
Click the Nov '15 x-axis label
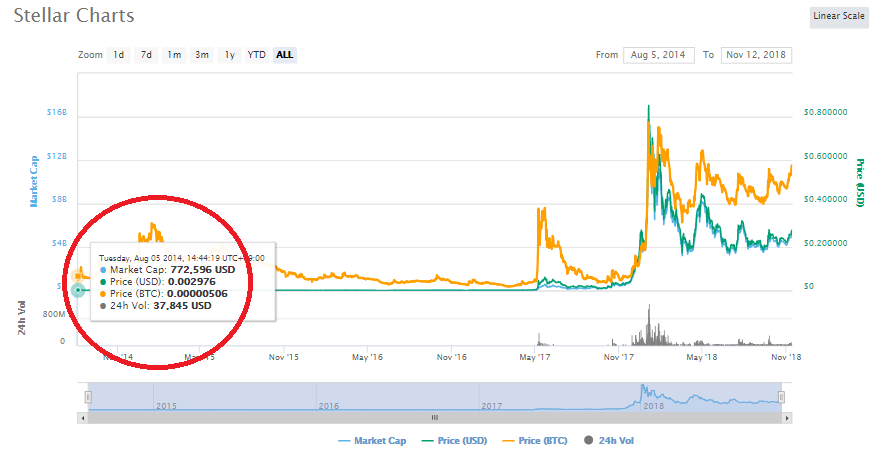284,357
